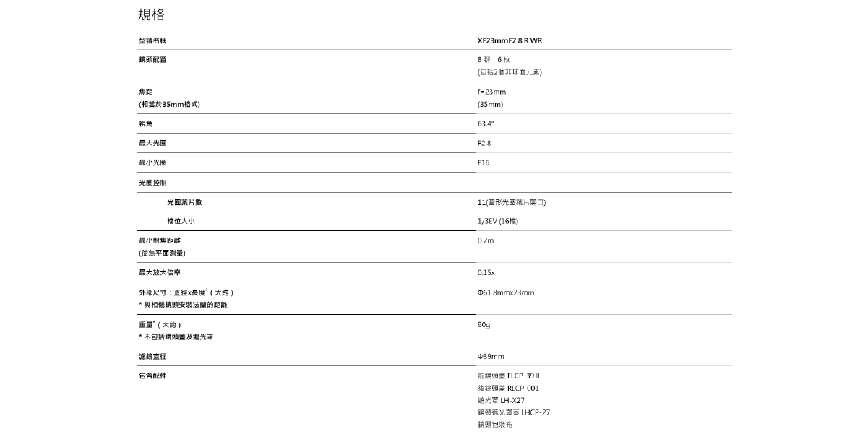Select the 前鏡頭蓋 FLCP-39 II accessory text
This screenshot has height=434, width=868.
point(509,376)
